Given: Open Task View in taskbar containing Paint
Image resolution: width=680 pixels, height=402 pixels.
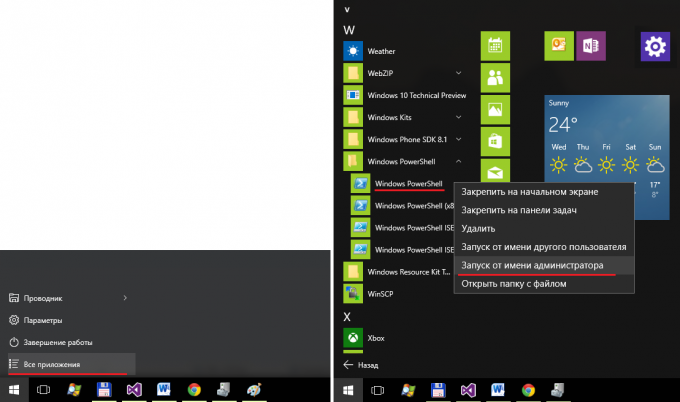Looking at the screenshot, I should click(x=43, y=390).
